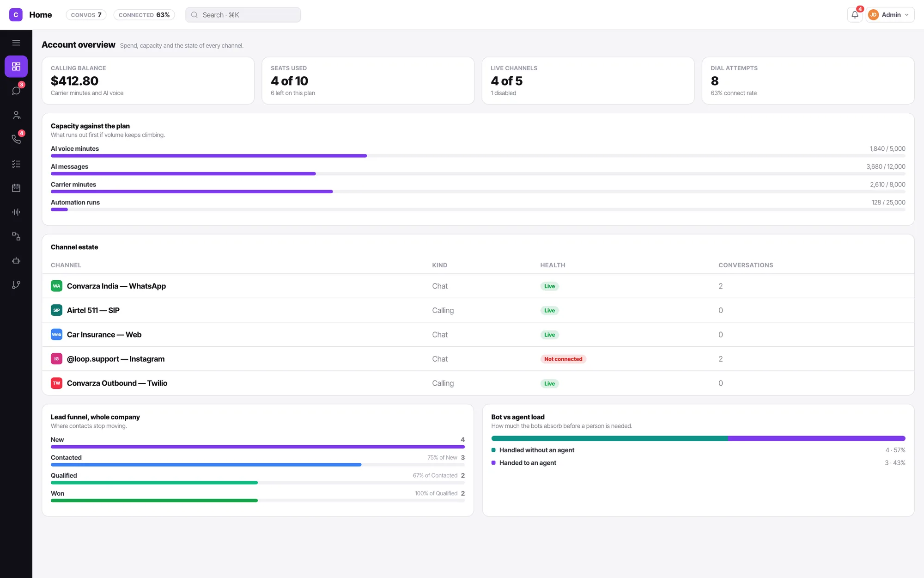924x578 pixels.
Task: Select Airtel 511 — SIP row name
Action: point(93,310)
